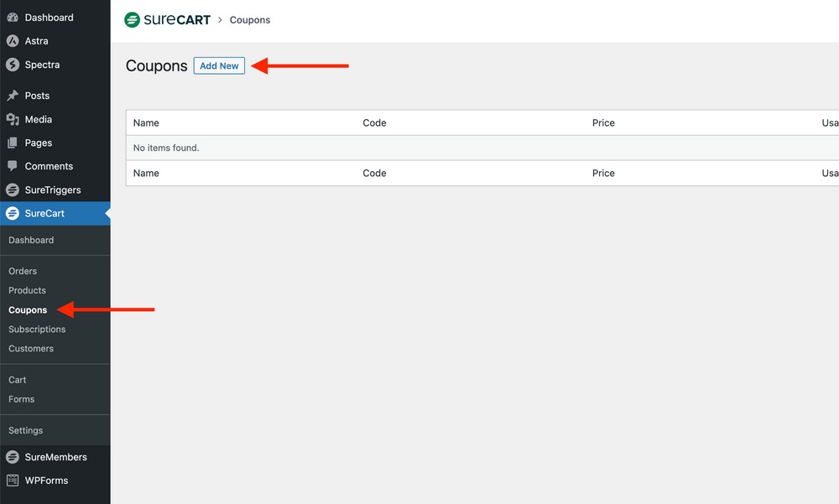Open Media via its library icon
This screenshot has height=504, width=839.
point(11,119)
